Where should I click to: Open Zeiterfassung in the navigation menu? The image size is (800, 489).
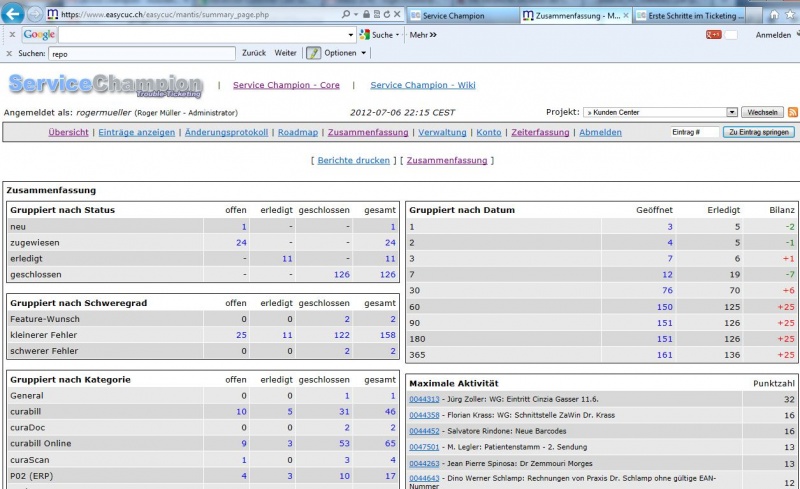[540, 132]
